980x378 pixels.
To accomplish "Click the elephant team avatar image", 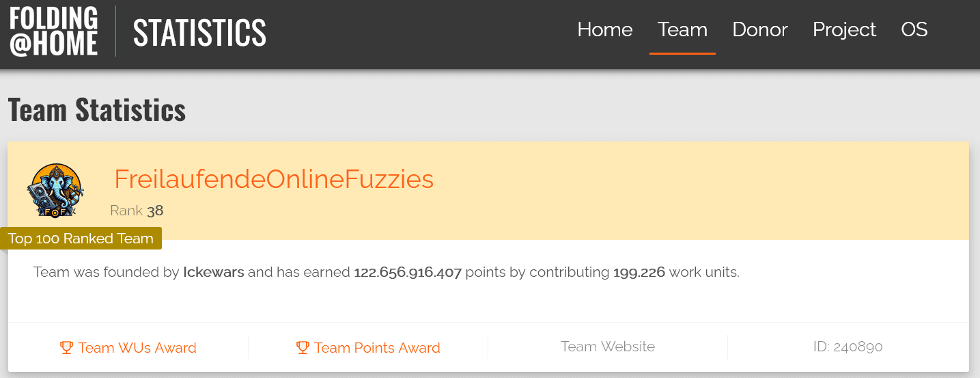I will click(x=55, y=191).
